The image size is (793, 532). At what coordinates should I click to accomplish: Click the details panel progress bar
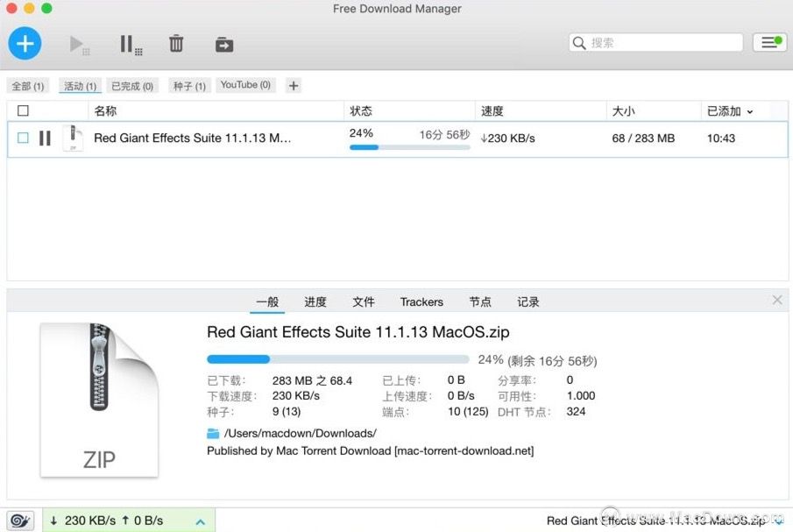tap(337, 359)
